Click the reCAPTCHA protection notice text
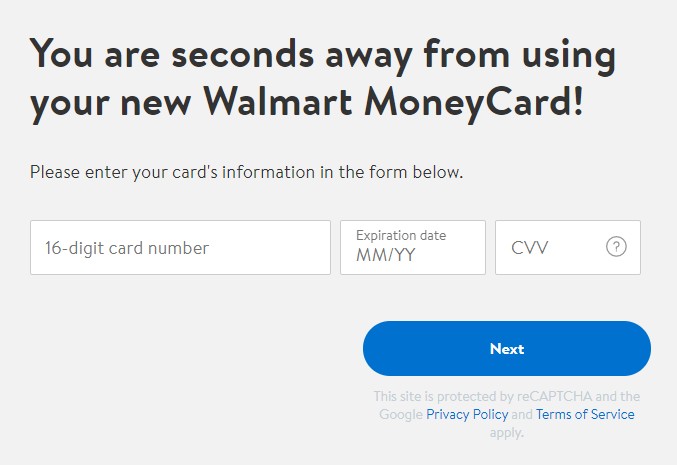 (507, 414)
